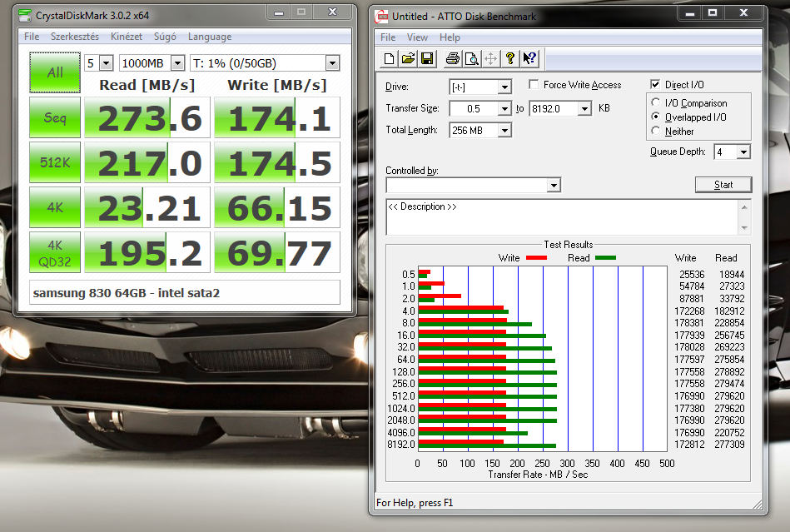Screen dimensions: 790x532
Task: Open the test size 1000MB dropdown
Action: (179, 63)
